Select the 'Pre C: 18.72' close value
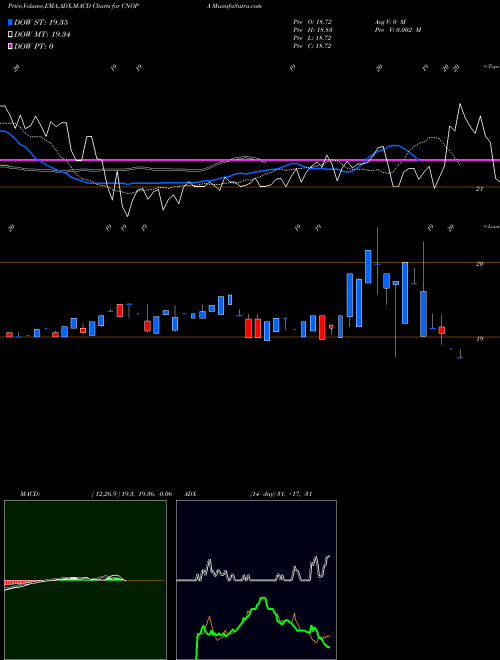This screenshot has width=500, height=660. tap(312, 46)
